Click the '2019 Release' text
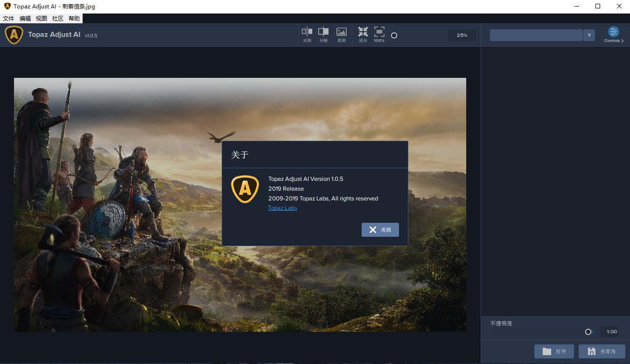630x364 pixels. 286,189
